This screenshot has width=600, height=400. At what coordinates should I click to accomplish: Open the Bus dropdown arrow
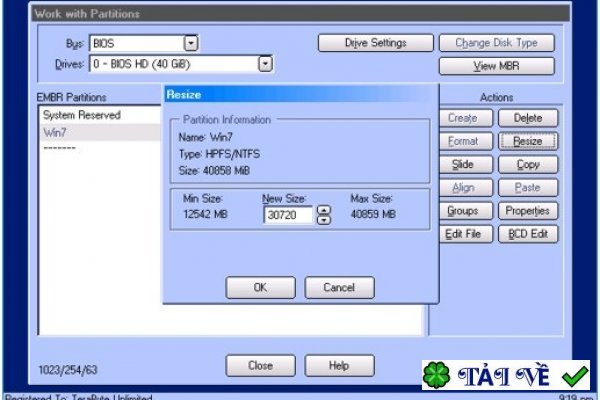click(191, 43)
